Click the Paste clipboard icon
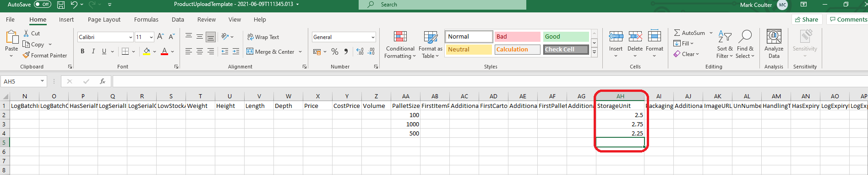868x175 pixels. click(11, 37)
